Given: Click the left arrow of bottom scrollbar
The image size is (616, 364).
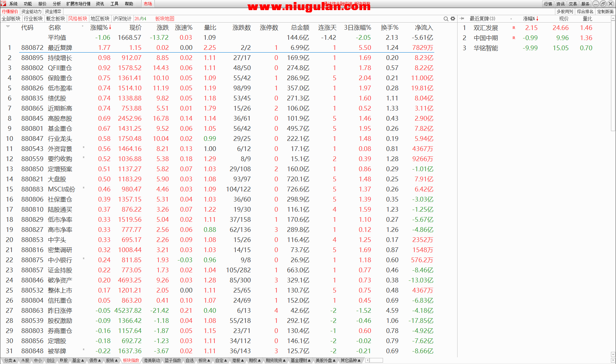Looking at the screenshot, I should click(368, 360).
